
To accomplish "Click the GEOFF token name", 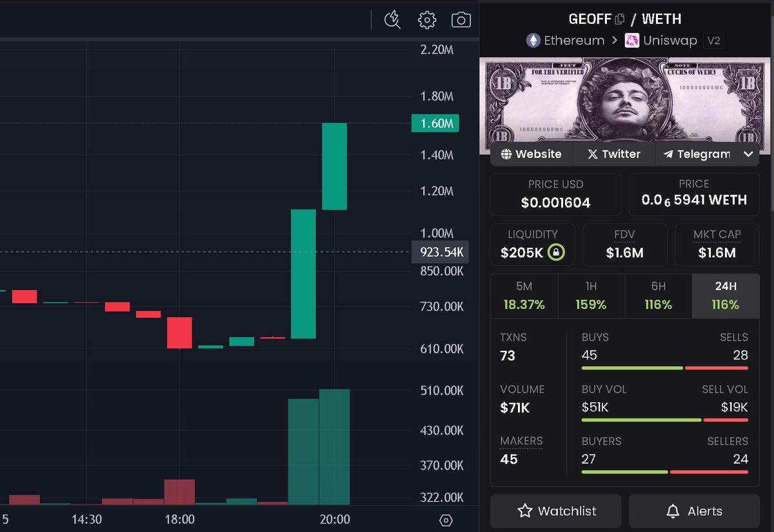I will pos(590,19).
